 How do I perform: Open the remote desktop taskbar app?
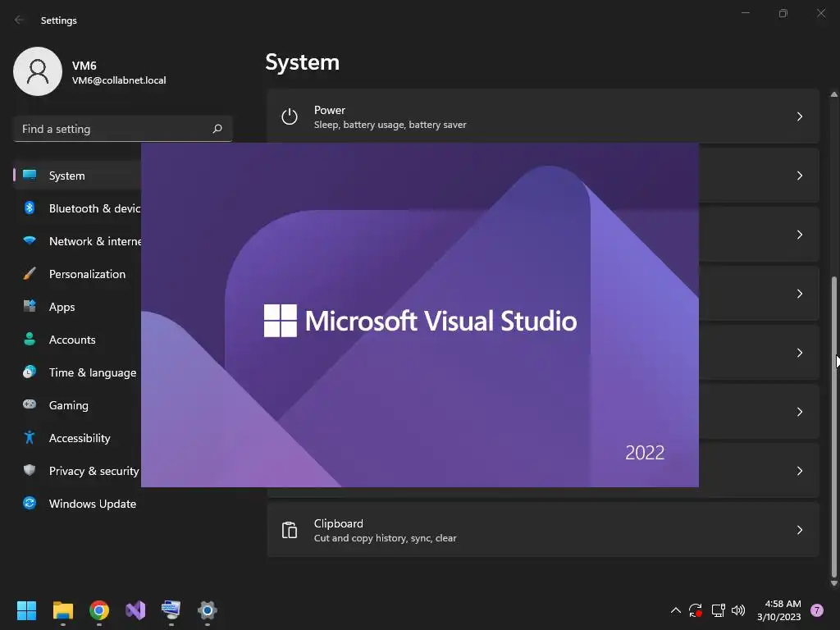(171, 610)
